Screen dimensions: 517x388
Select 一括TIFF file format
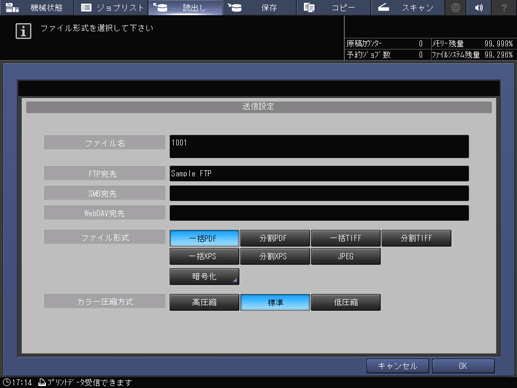pos(346,238)
